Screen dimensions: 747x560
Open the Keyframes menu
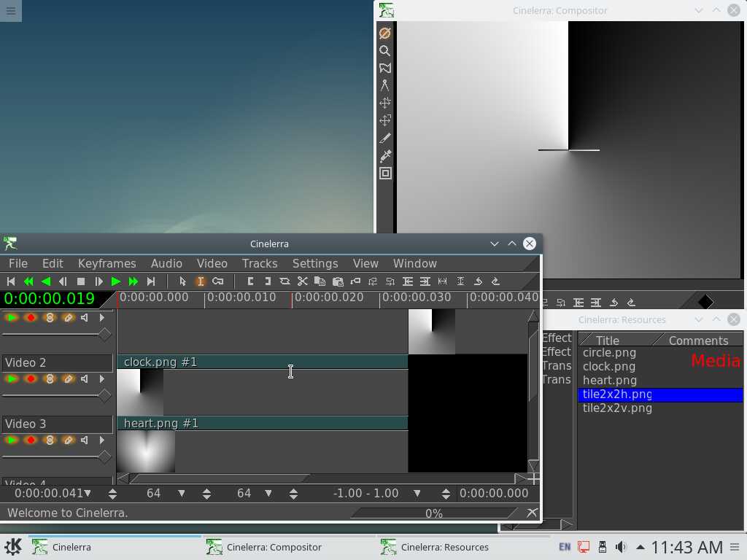(x=107, y=263)
